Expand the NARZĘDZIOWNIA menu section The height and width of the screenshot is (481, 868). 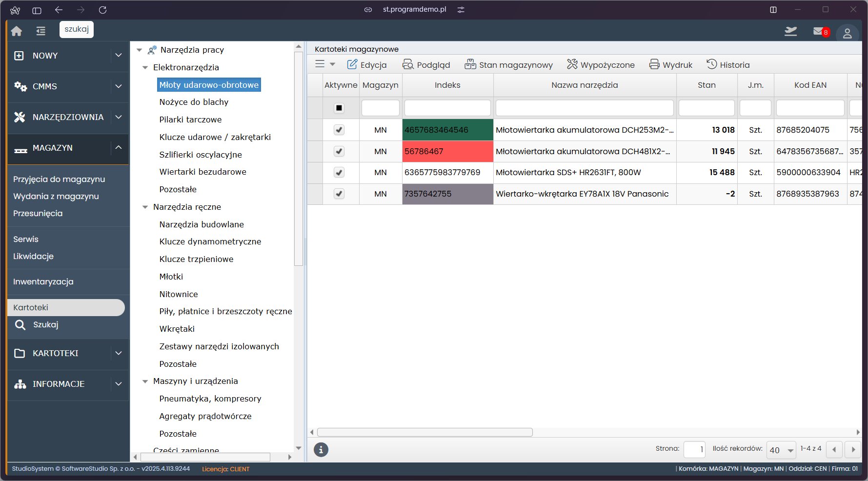(x=118, y=117)
